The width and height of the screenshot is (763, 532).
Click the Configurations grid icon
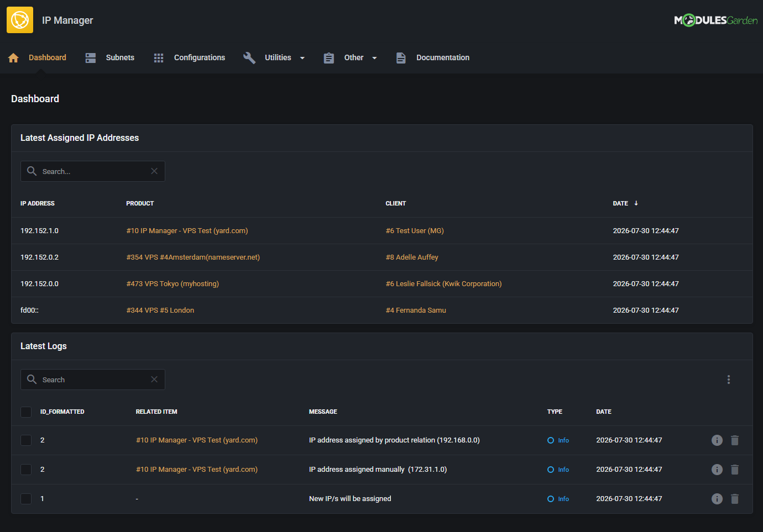tap(159, 58)
